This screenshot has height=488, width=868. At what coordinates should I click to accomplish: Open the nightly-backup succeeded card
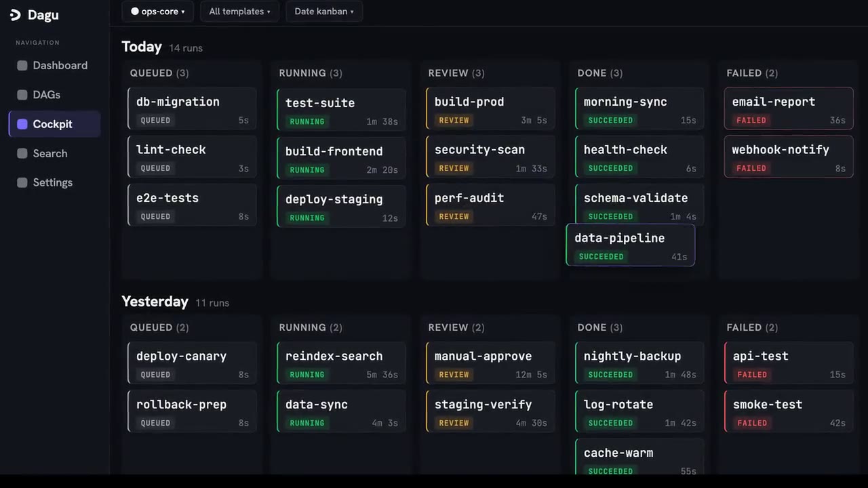coord(639,363)
